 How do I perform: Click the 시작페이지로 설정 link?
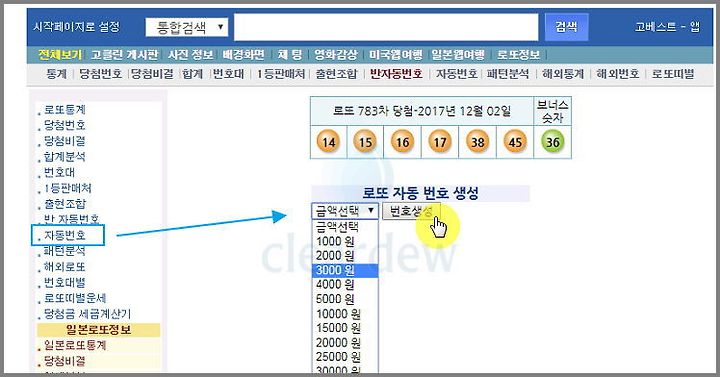(x=76, y=27)
